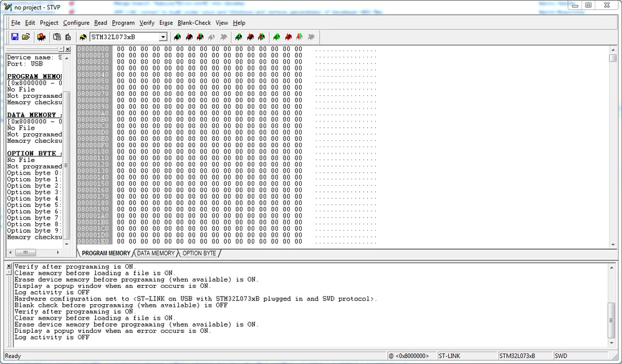Open the Blank-Check menu

pyautogui.click(x=194, y=23)
